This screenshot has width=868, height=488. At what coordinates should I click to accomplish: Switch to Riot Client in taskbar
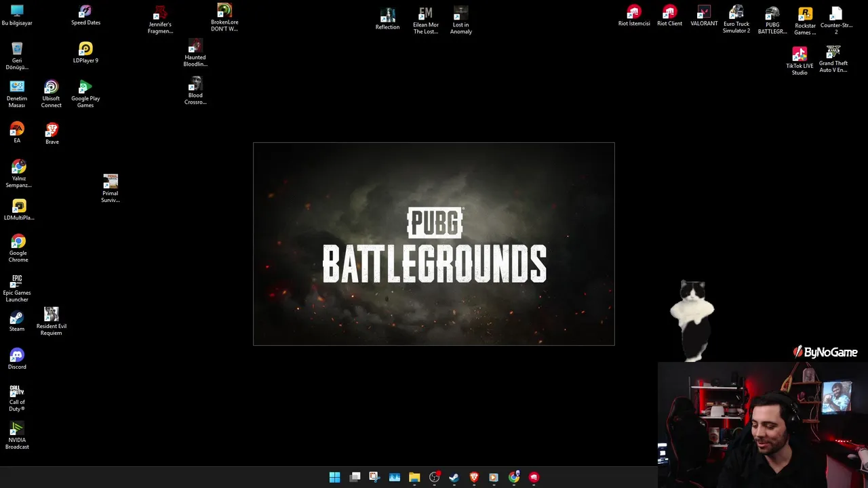click(x=534, y=477)
